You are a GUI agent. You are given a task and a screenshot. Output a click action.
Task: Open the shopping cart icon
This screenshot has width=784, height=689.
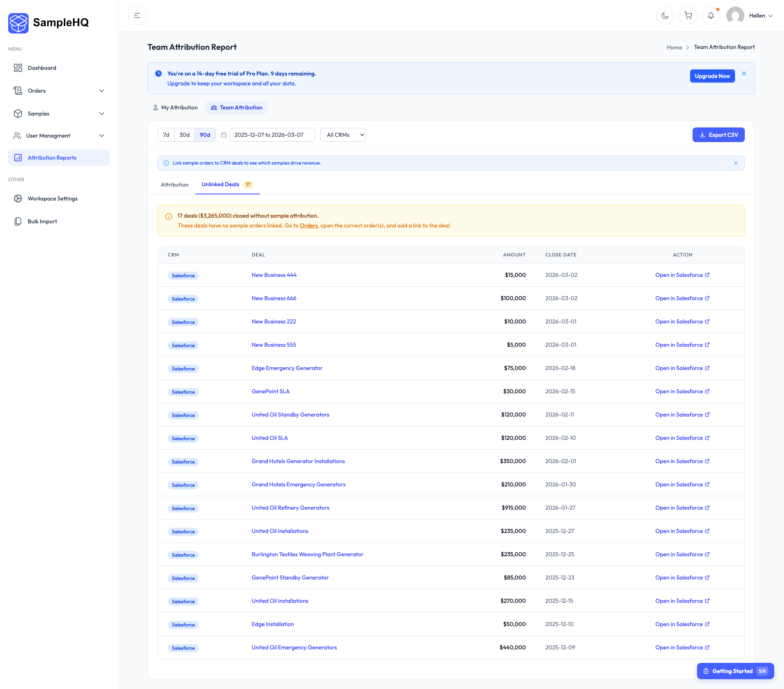[688, 16]
